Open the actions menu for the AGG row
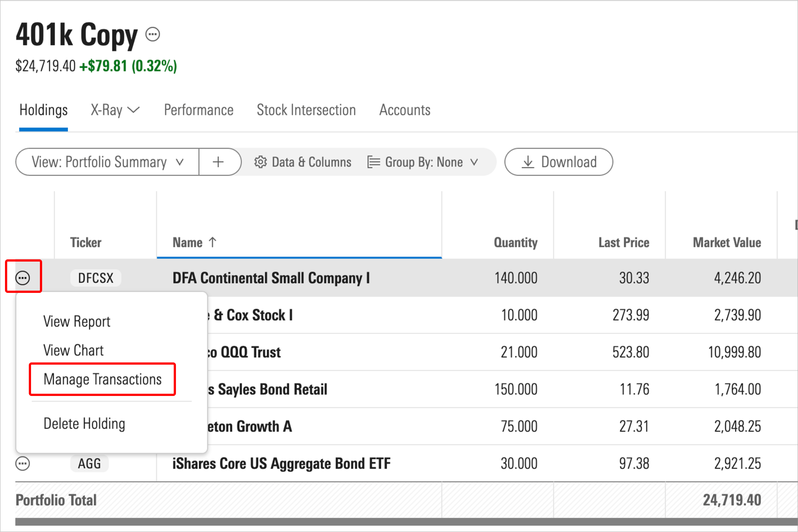 (23, 463)
